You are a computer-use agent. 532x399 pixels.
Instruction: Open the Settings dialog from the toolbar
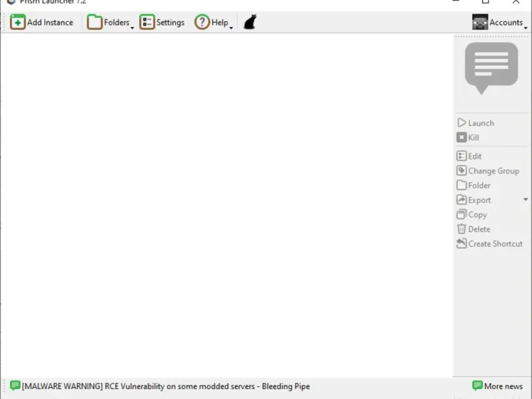[x=162, y=23]
